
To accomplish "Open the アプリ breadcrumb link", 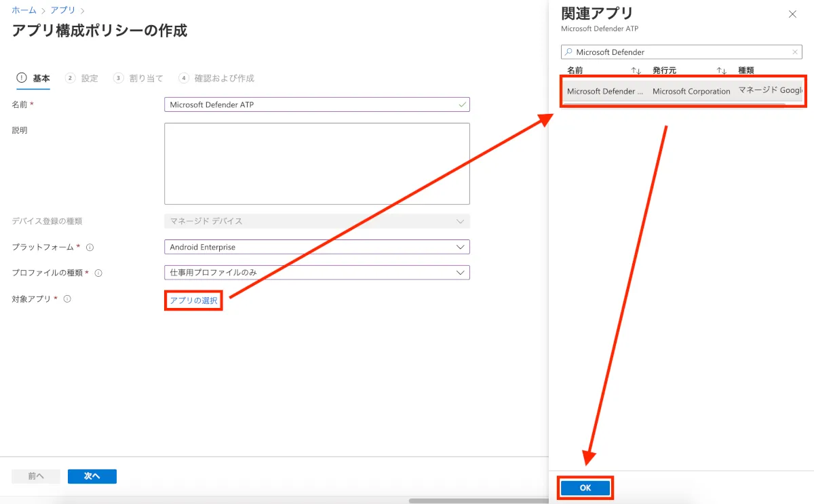I will coord(62,10).
